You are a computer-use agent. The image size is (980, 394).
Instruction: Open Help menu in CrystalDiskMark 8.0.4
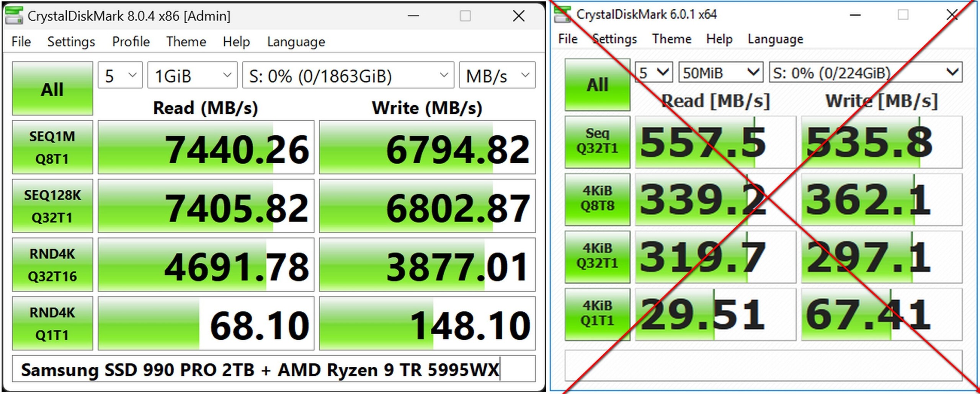(236, 41)
